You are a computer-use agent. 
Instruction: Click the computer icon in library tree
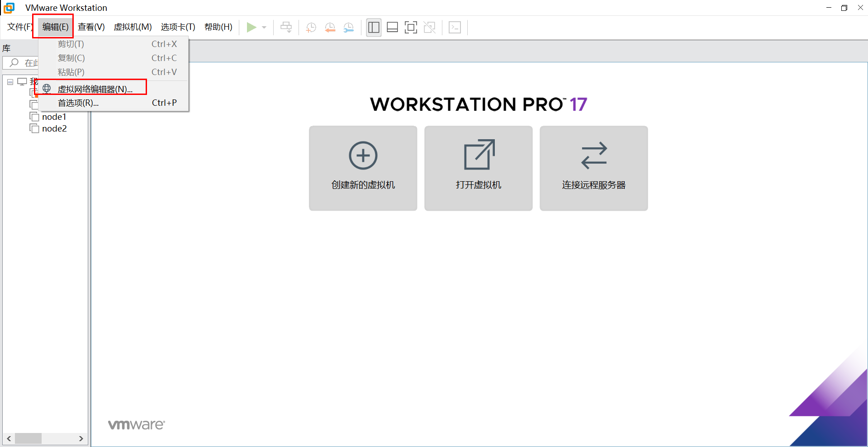pos(22,82)
